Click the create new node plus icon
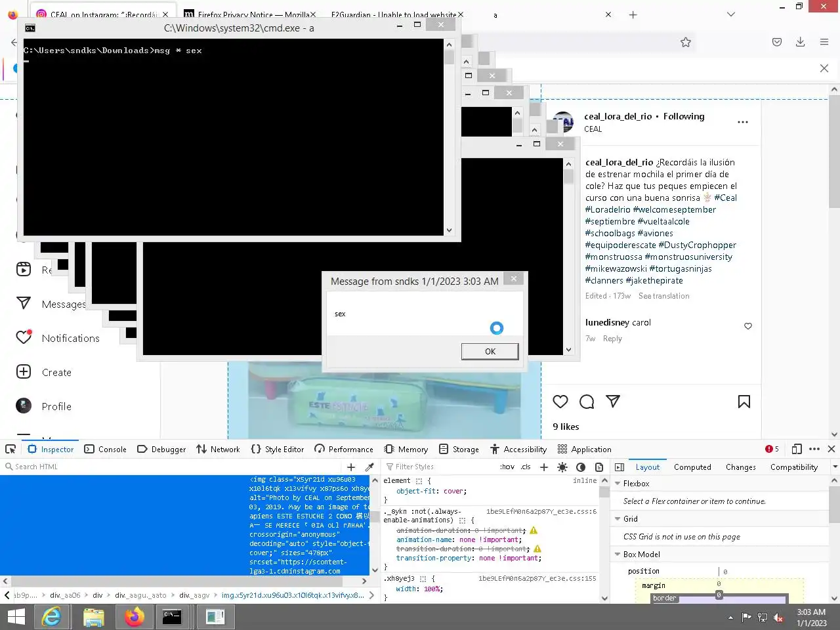Screen dimensions: 840x630 [x=351, y=467]
